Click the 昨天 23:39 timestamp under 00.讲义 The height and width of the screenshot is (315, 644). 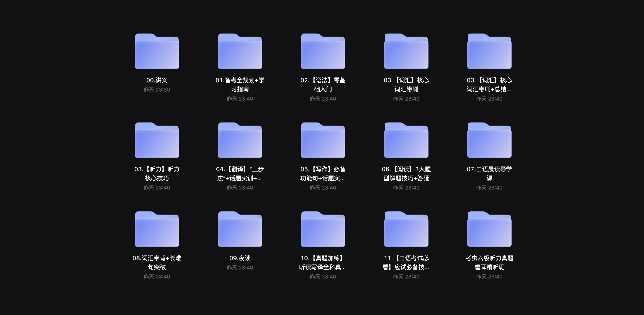(x=157, y=90)
